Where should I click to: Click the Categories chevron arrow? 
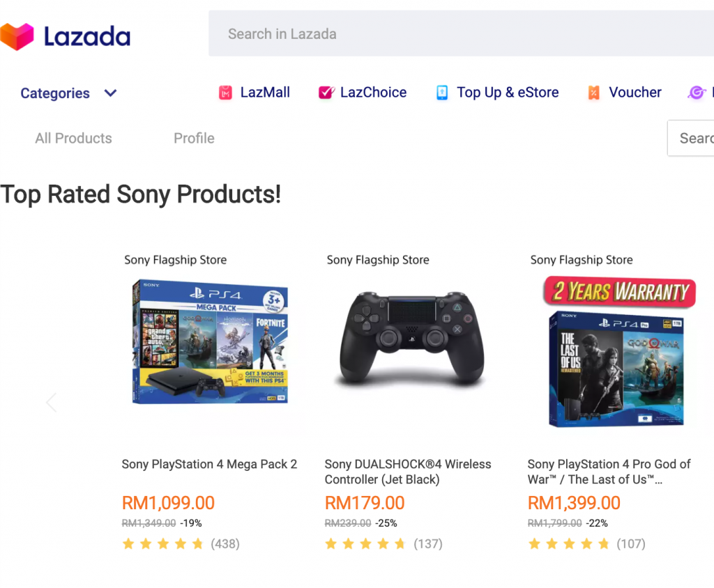(x=110, y=93)
